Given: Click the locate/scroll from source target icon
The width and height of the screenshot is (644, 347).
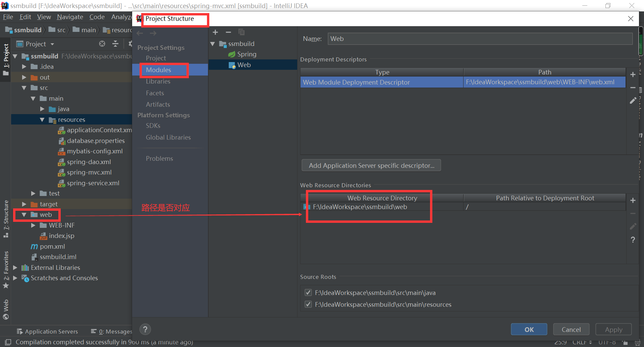Looking at the screenshot, I should pyautogui.click(x=102, y=44).
